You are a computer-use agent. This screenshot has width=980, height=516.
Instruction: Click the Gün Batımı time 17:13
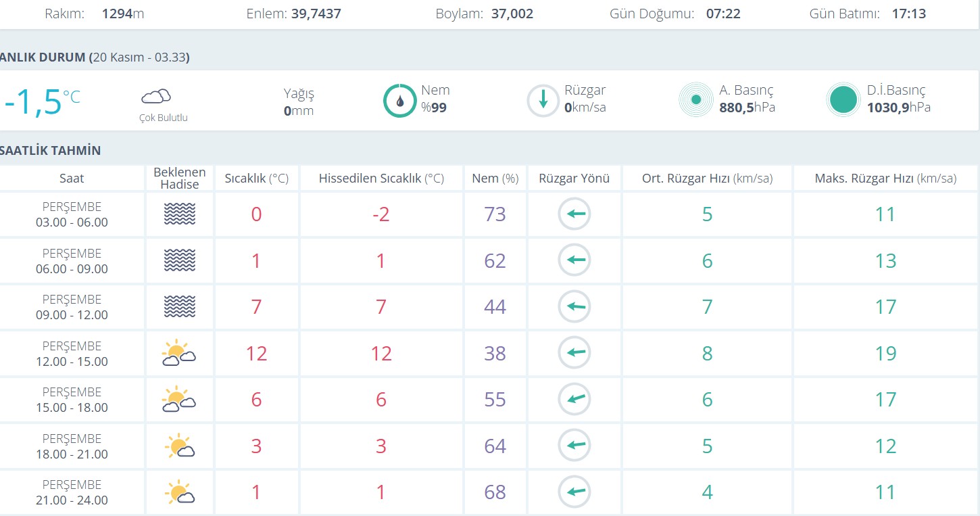pyautogui.click(x=909, y=14)
